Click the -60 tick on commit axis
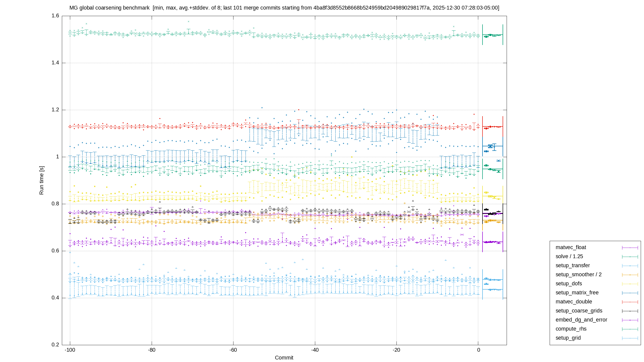The width and height of the screenshot is (644, 362). [233, 350]
